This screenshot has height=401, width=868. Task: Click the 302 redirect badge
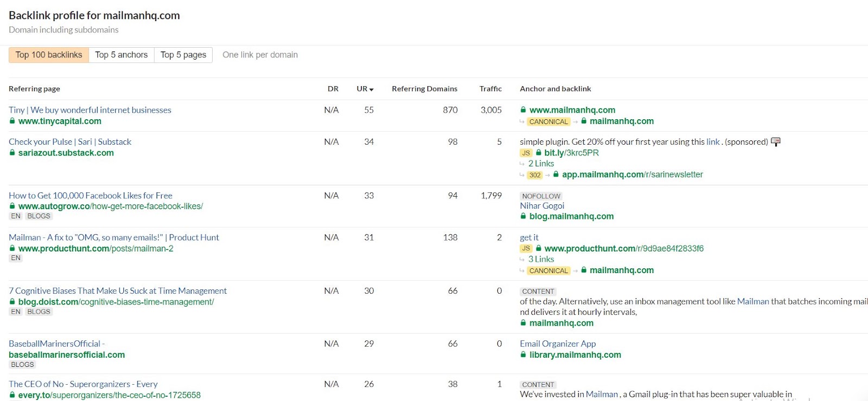tap(535, 175)
